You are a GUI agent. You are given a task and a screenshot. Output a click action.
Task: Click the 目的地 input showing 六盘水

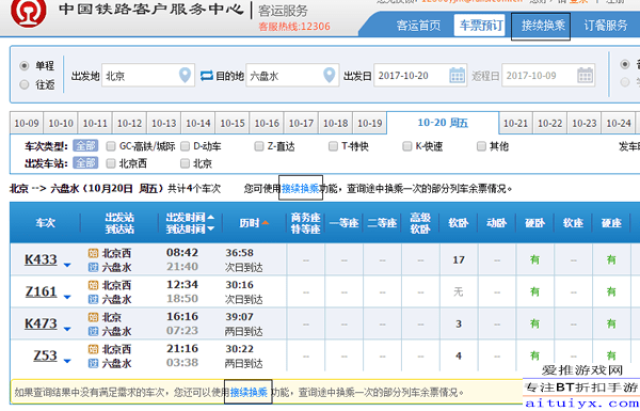292,76
